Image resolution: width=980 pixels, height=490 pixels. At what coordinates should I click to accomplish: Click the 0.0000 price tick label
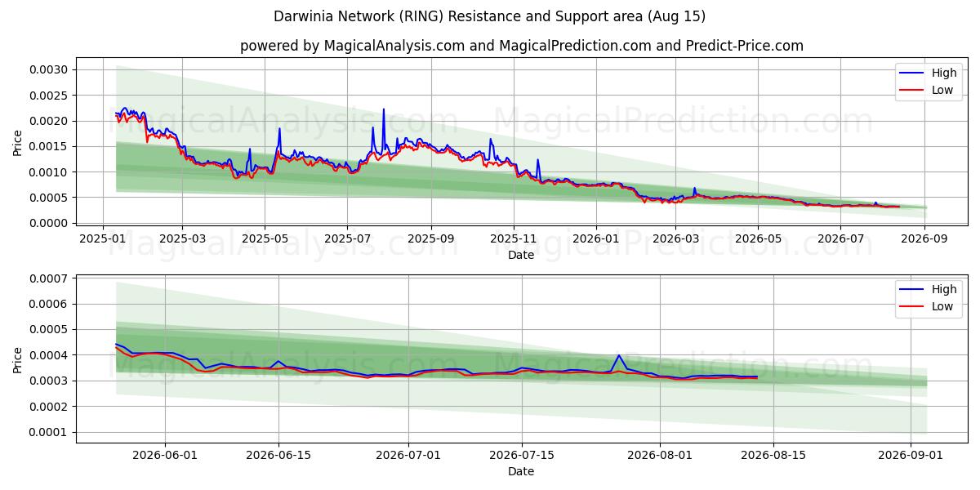(x=49, y=223)
